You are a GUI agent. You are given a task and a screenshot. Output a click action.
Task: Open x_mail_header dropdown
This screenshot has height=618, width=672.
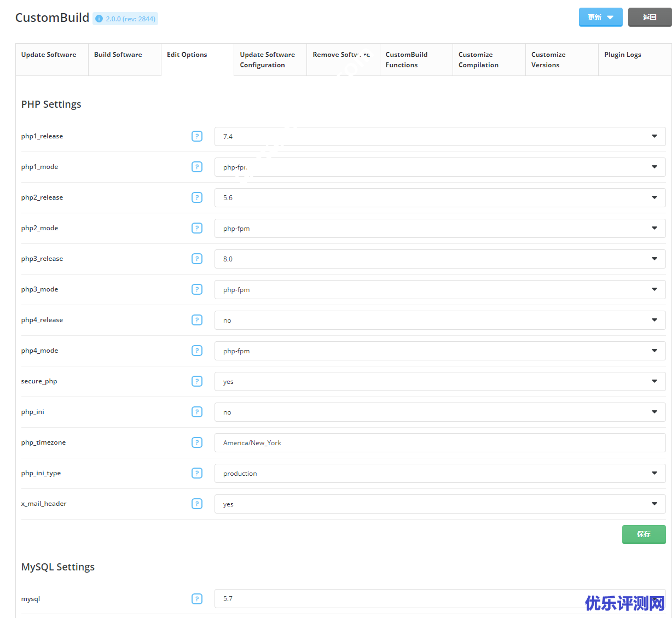[439, 504]
